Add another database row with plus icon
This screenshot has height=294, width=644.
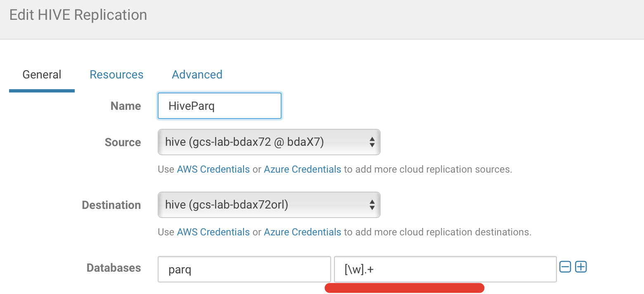coord(581,267)
